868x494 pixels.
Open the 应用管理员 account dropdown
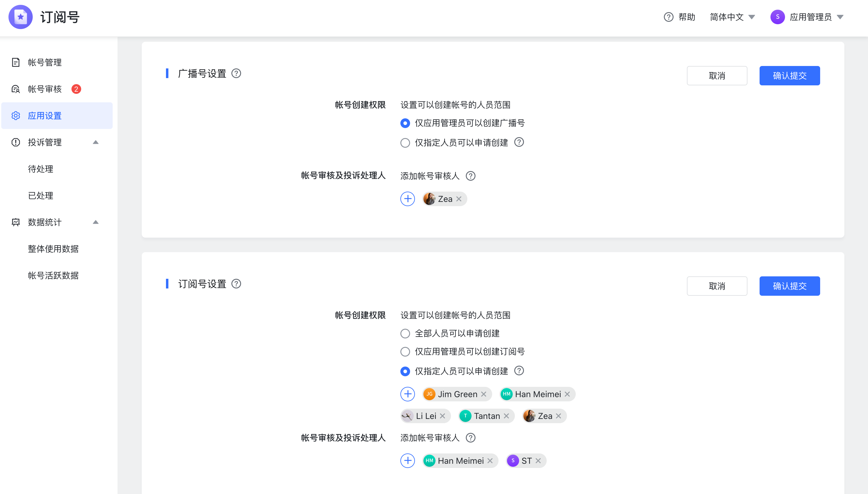coord(807,17)
